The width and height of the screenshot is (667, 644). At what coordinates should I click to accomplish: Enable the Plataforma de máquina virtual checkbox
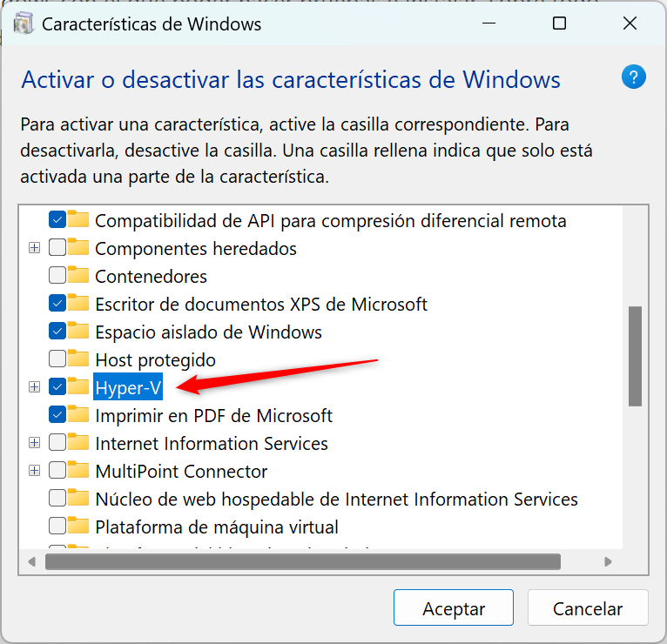[57, 526]
